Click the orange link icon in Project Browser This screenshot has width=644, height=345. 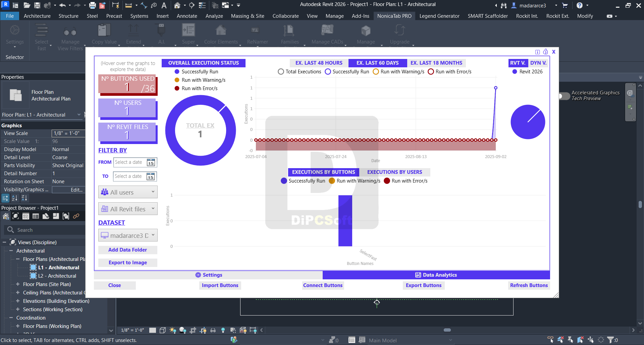(x=76, y=216)
